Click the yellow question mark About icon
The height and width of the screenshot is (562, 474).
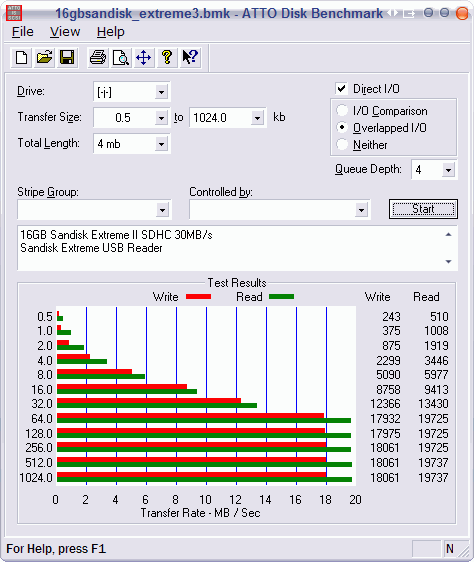coord(167,57)
